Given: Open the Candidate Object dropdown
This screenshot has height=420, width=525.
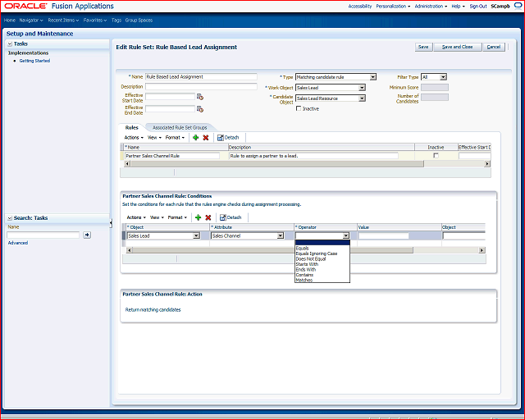Looking at the screenshot, I should pos(362,98).
